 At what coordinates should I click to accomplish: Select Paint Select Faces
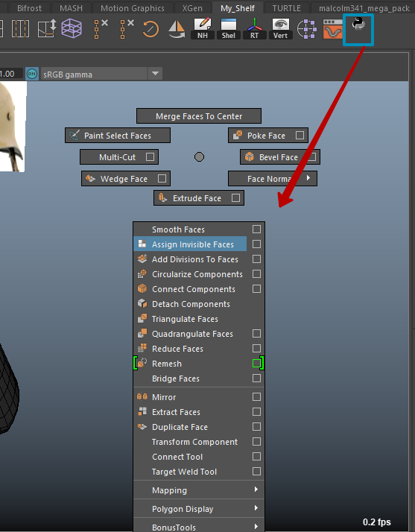point(118,136)
